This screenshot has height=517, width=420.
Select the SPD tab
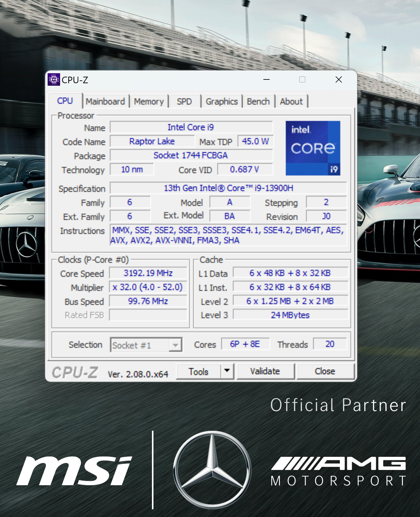(184, 102)
